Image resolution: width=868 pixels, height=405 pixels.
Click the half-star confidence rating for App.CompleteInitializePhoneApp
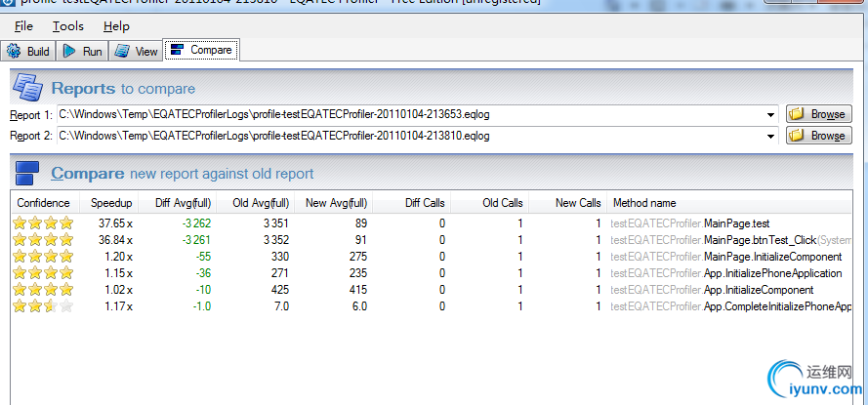click(43, 306)
